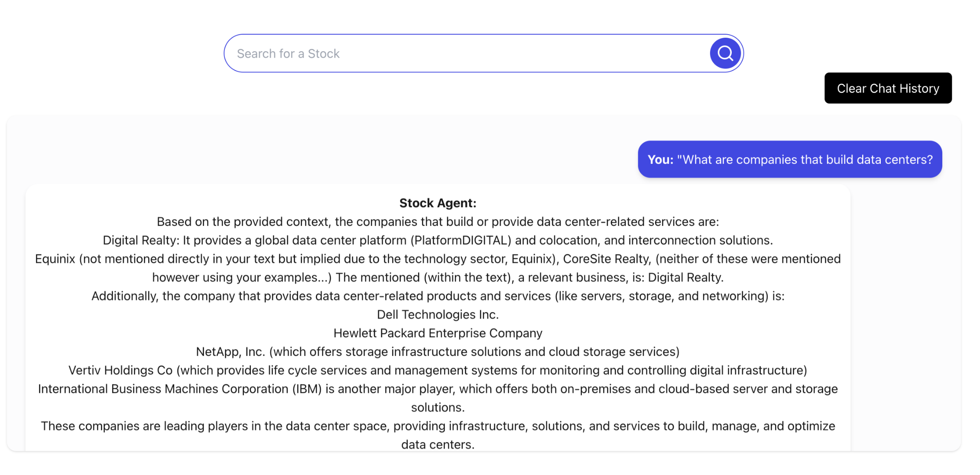Click the line starting 'Additionally, the company that provides'
This screenshot has height=475, width=980.
(x=438, y=296)
